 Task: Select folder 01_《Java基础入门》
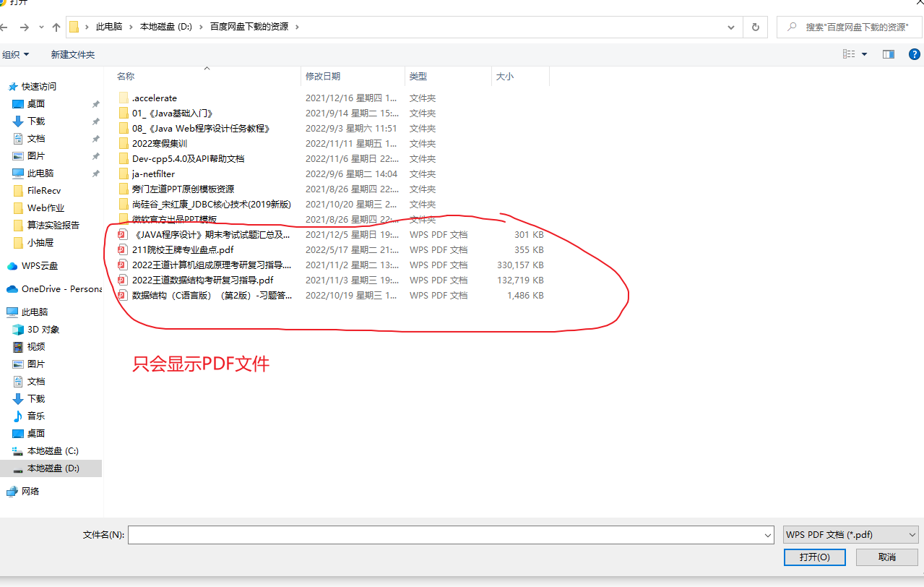click(x=172, y=113)
